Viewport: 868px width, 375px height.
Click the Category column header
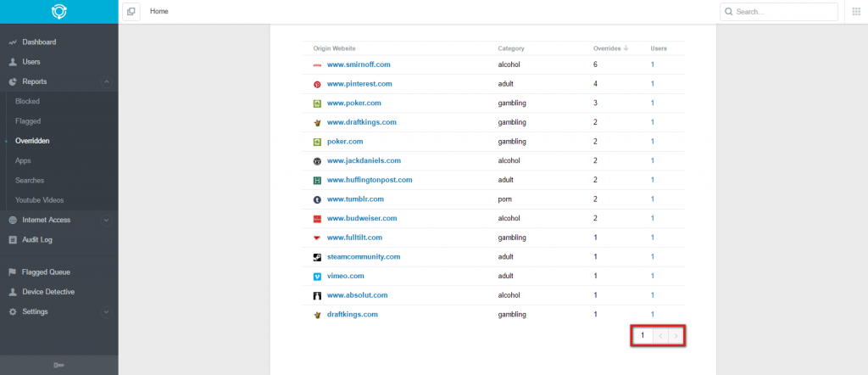[x=511, y=48]
